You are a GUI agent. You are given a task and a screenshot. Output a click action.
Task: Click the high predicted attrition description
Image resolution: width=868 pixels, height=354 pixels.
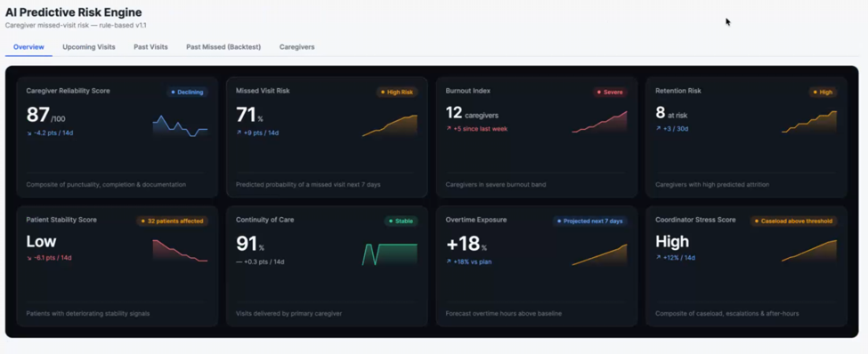pos(712,184)
